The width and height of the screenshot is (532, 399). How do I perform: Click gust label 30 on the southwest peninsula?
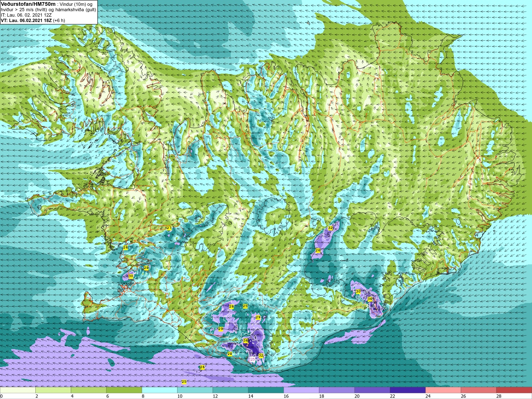pyautogui.click(x=131, y=276)
